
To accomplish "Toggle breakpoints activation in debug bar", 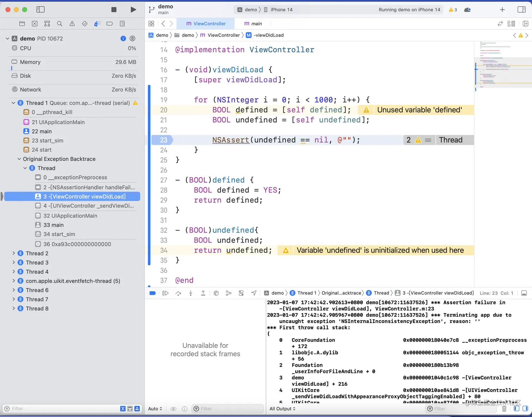I will [152, 293].
